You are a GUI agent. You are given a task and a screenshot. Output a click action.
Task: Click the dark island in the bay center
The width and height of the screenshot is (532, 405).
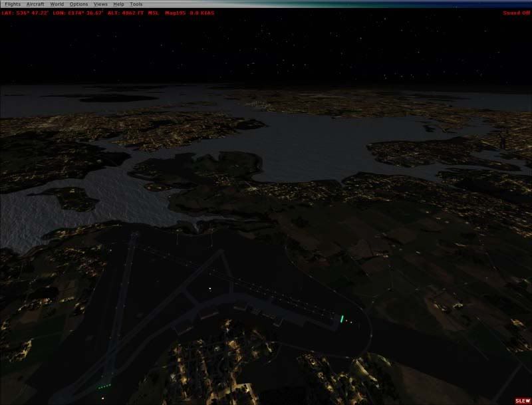199,170
